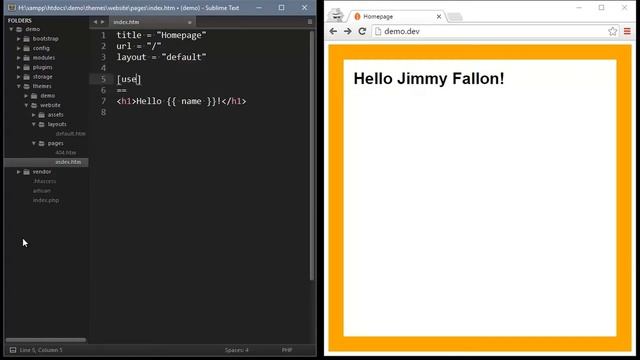Click the h1 Hello name code line

tap(181, 101)
